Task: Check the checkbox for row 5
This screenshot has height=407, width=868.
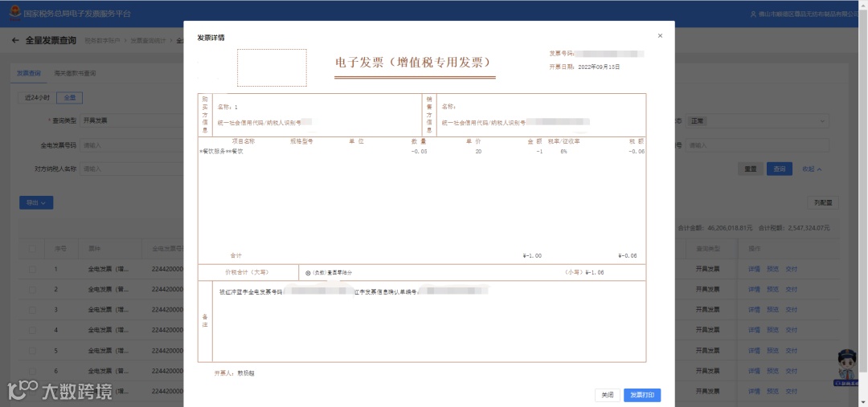Action: 32,351
